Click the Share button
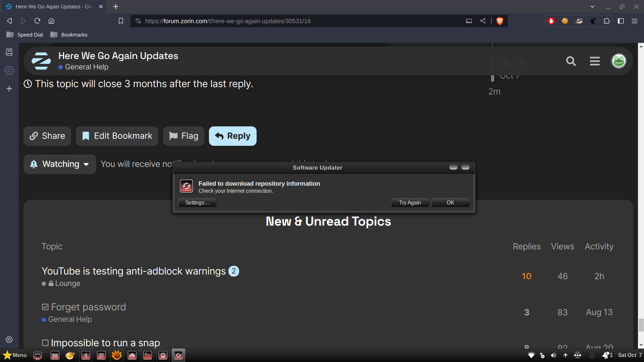Screen dimensions: 644x362 47,136
